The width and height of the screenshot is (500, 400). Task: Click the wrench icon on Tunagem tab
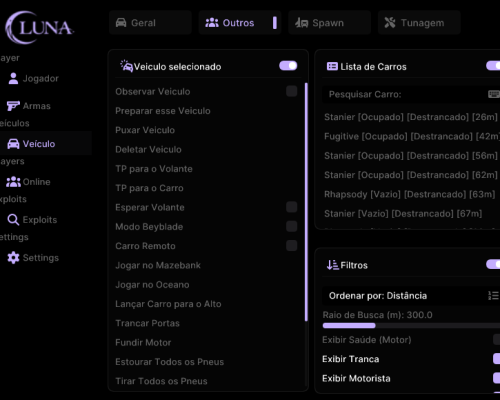(x=390, y=23)
